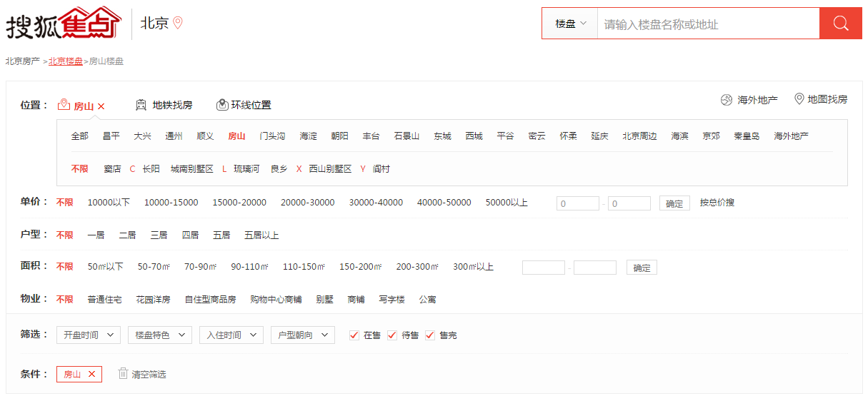This screenshot has width=868, height=401.
Task: Click the red magnifier search button
Action: 841,24
